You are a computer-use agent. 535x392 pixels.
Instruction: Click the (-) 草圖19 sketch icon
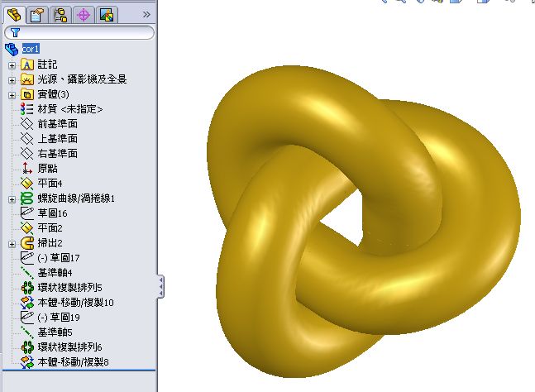(x=27, y=318)
